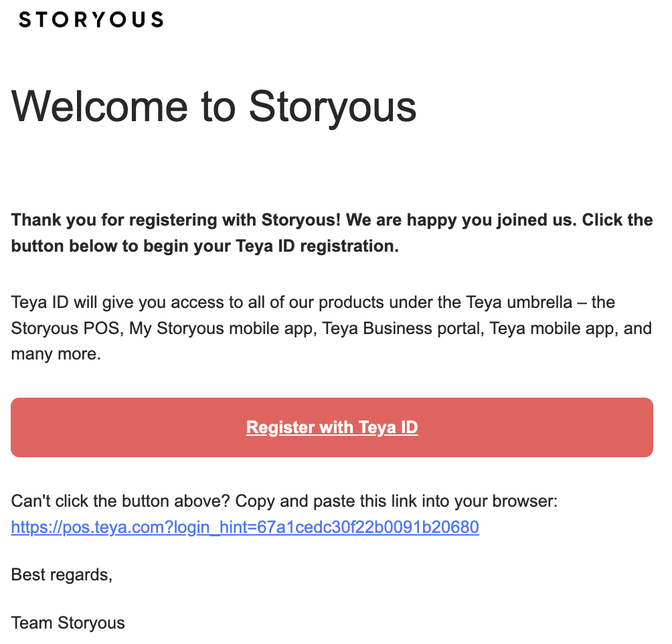Click the Welcome to Storyous heading
This screenshot has width=672, height=644.
(x=214, y=106)
